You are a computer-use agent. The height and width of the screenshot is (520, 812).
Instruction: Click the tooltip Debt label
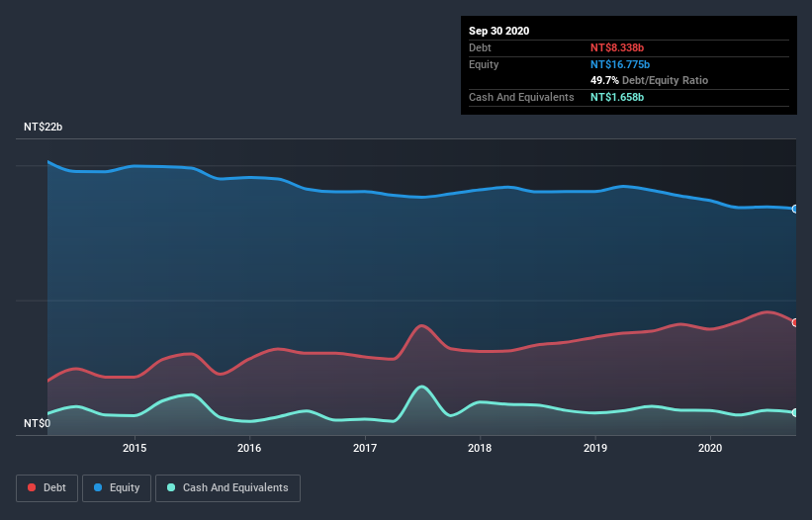480,47
